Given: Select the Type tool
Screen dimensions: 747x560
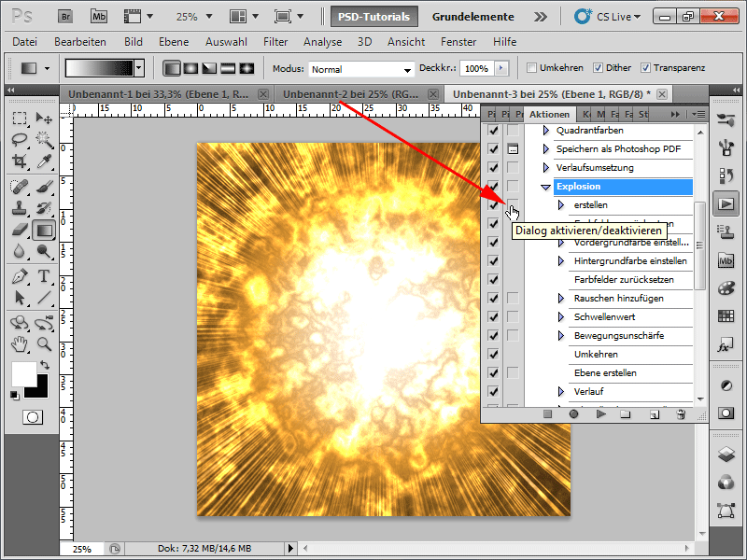Looking at the screenshot, I should coord(44,276).
